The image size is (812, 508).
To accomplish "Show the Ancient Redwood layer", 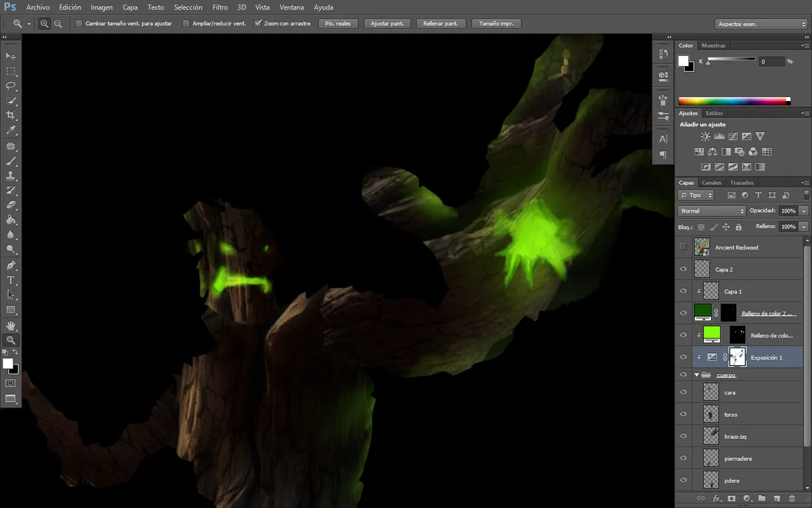I will (683, 247).
